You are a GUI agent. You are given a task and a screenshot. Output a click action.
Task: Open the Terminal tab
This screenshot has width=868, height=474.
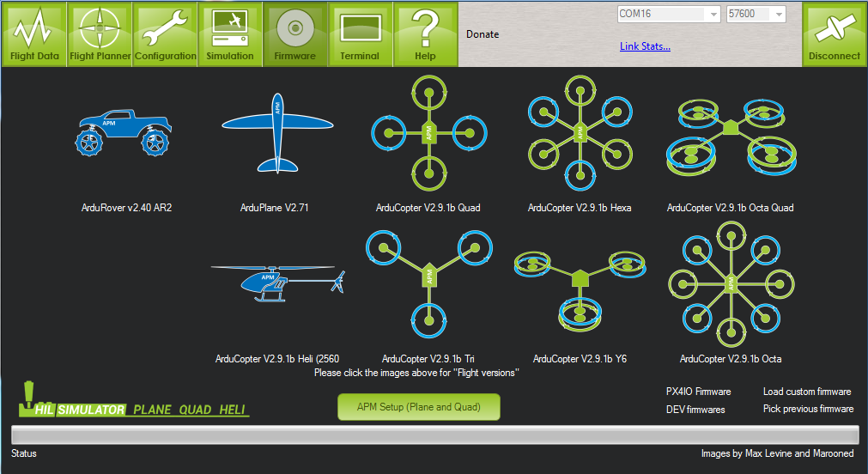360,34
